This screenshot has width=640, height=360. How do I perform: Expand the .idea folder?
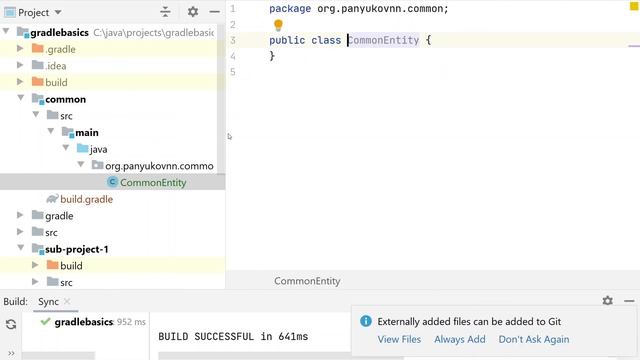(x=20, y=65)
